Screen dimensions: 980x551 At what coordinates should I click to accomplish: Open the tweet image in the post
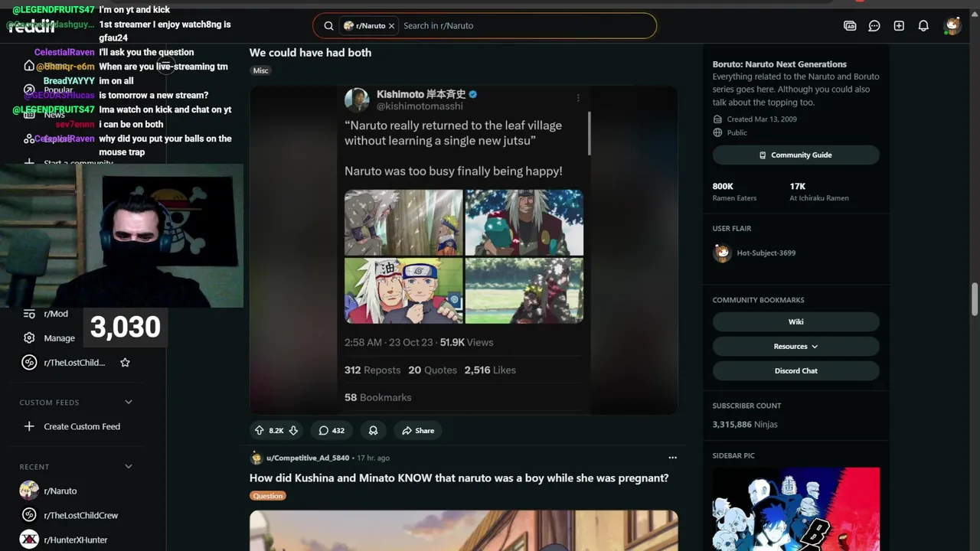[x=463, y=250]
